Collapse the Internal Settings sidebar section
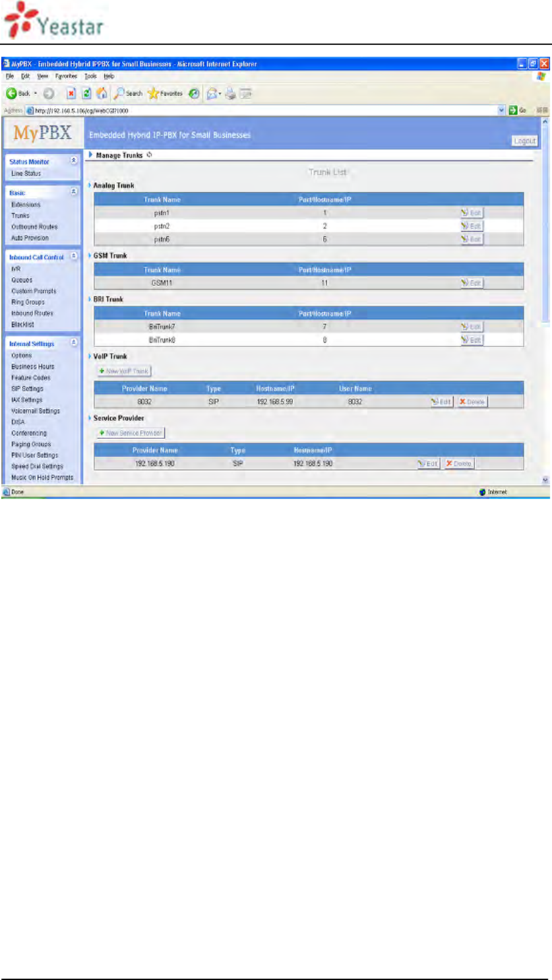552x980 pixels. pyautogui.click(x=73, y=343)
